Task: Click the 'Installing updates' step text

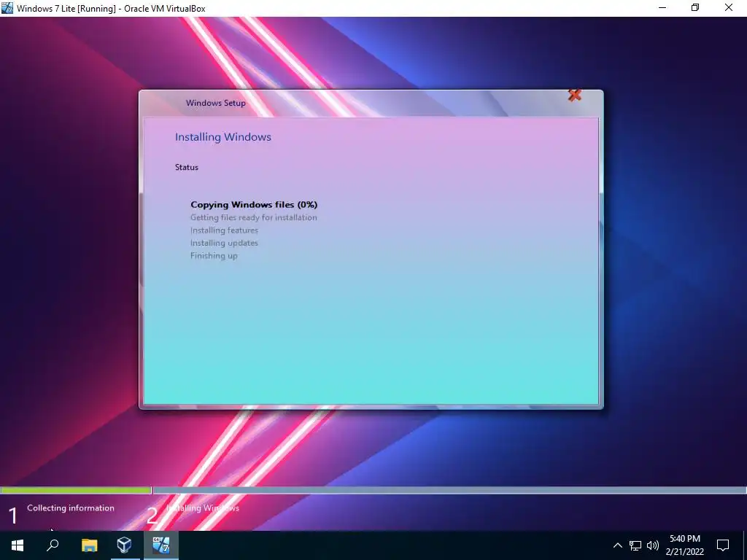Action: 224,243
